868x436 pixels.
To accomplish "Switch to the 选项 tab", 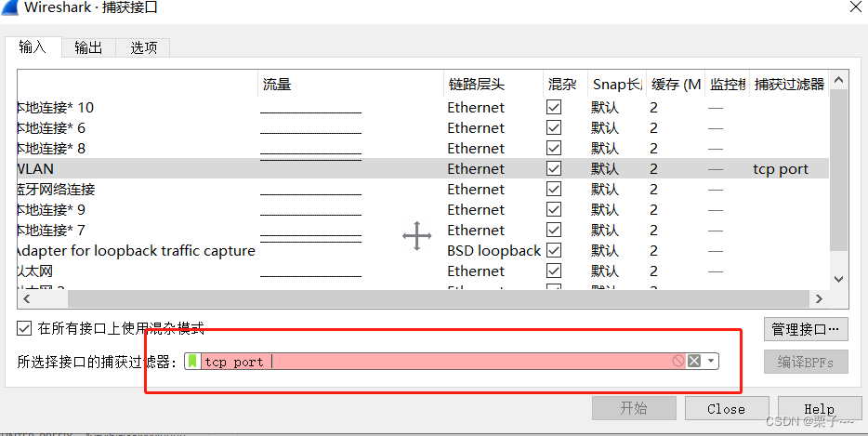I will (x=143, y=47).
